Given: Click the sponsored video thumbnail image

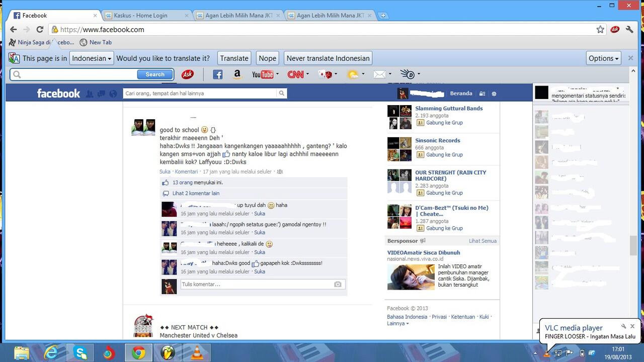Looking at the screenshot, I should click(x=411, y=277).
